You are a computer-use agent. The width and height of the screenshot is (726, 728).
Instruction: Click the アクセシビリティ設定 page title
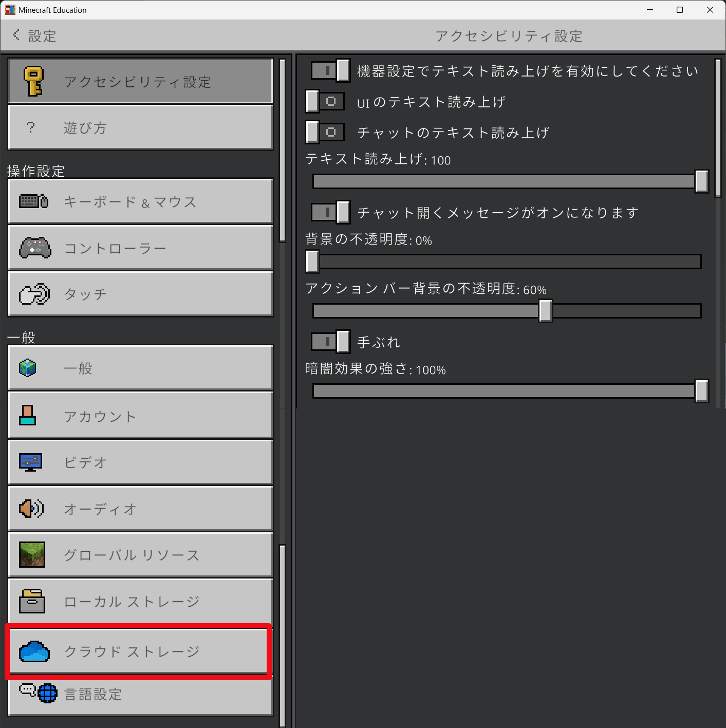tap(509, 36)
